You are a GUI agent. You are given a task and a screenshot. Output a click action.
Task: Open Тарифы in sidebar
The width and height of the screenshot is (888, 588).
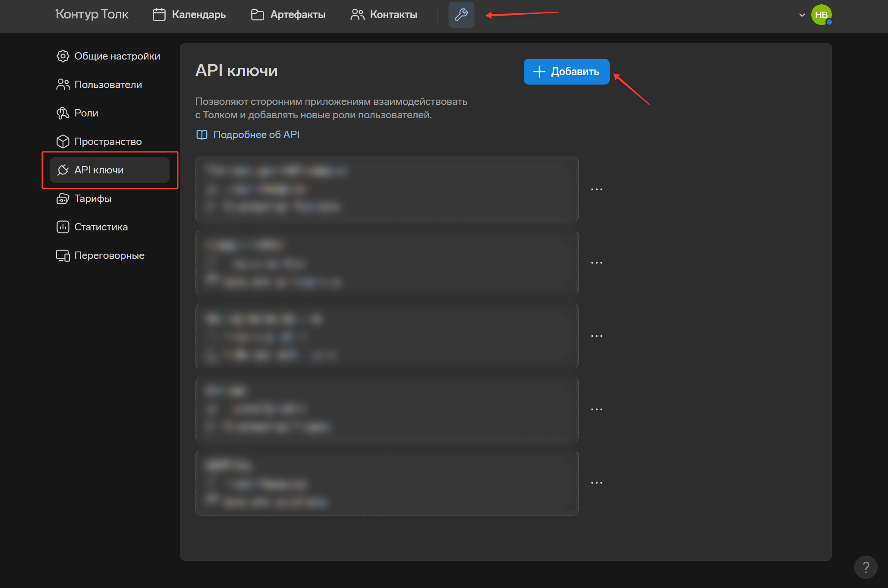click(x=110, y=198)
